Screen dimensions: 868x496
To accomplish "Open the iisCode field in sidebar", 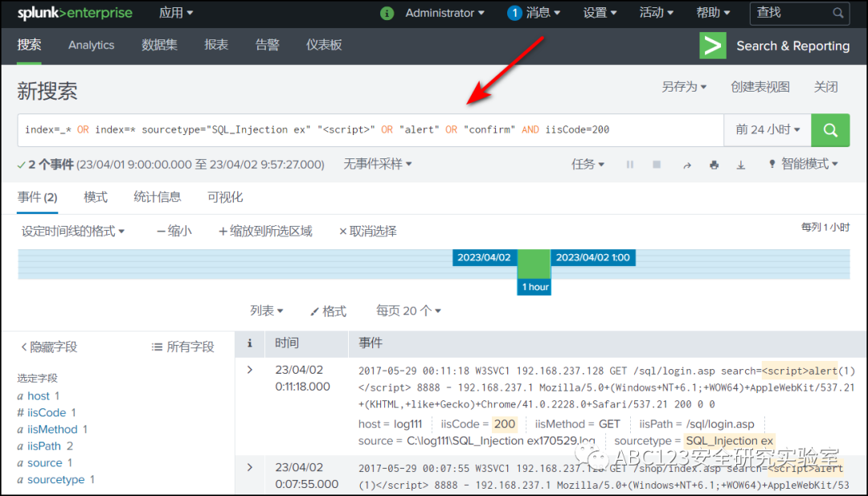I will point(47,412).
